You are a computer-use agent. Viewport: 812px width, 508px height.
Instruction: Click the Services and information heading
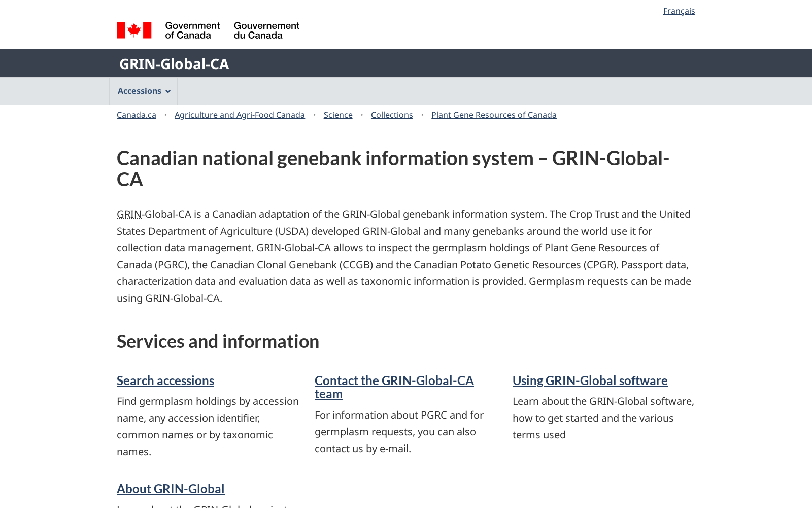click(218, 341)
